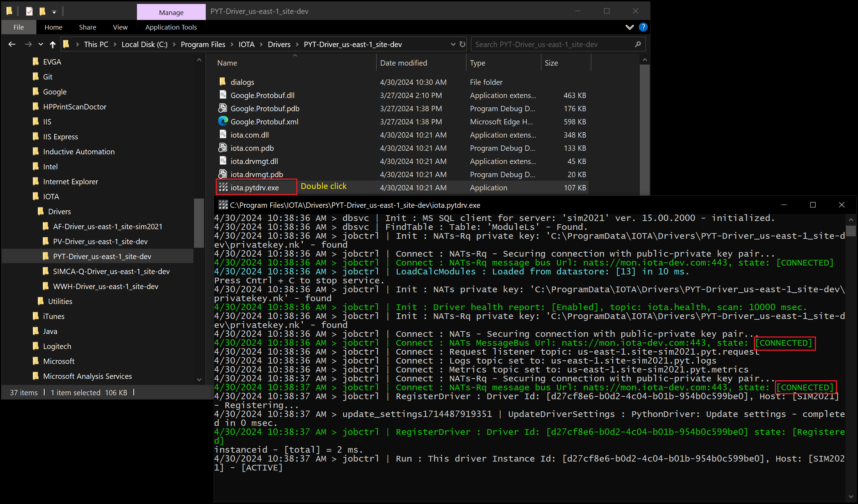Go forward with the forward arrow
Viewport: 858px width, 504px height.
28,44
